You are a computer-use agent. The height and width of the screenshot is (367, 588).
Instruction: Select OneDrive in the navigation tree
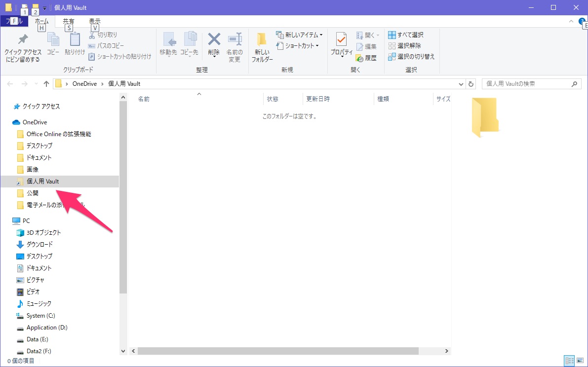click(x=30, y=122)
